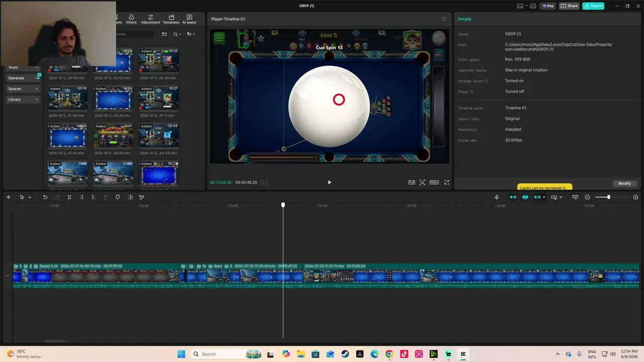Click the Modify button in Details
The width and height of the screenshot is (644, 362).
tap(624, 184)
